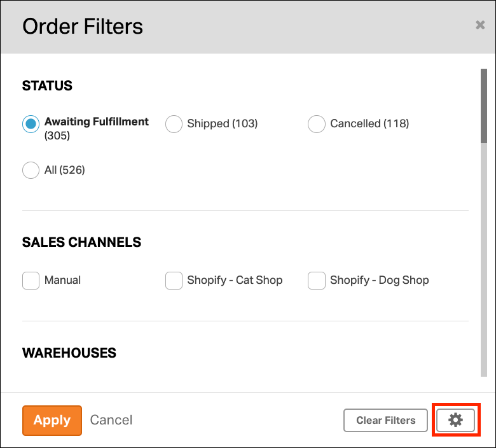Click the Awaiting Fulfillment bold label text
496x448 pixels.
click(x=97, y=122)
